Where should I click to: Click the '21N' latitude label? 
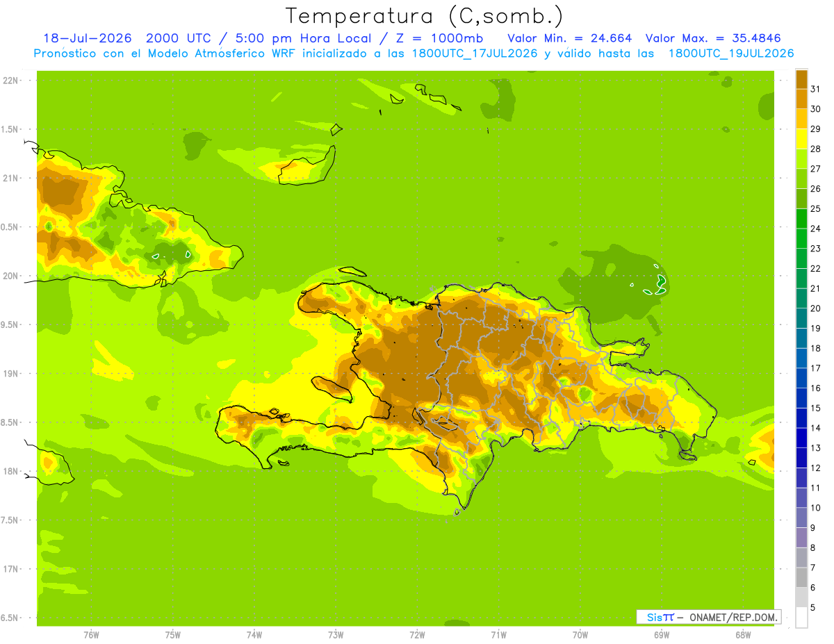(11, 178)
